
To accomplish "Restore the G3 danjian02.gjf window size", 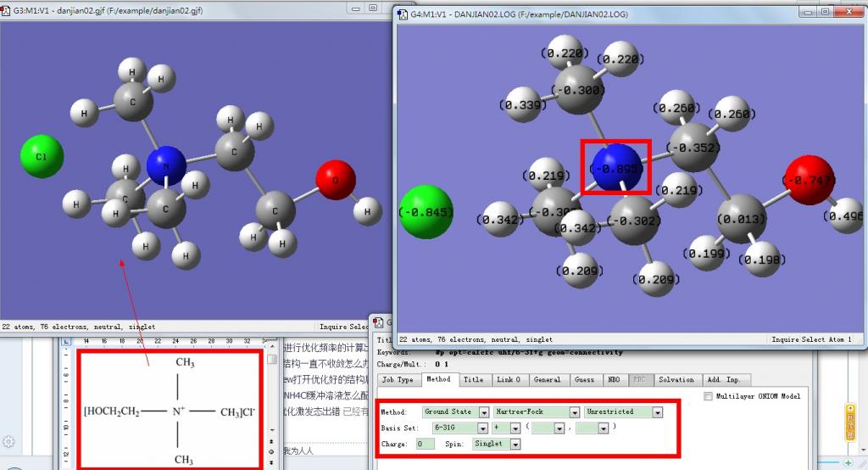I will (x=373, y=8).
